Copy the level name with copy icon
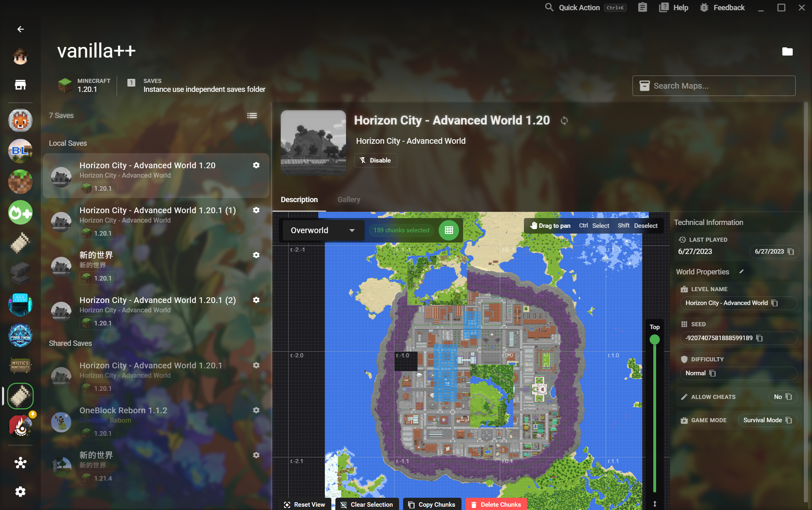Screen dimensions: 812x510 774,303
